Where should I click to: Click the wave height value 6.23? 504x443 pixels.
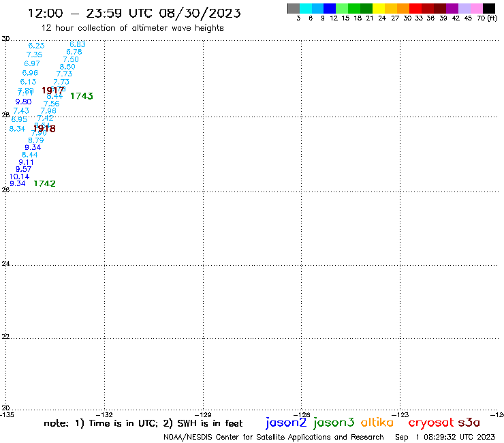(x=36, y=46)
